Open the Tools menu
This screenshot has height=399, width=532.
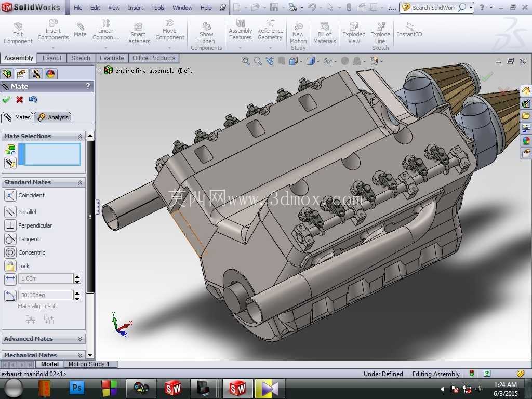(158, 7)
